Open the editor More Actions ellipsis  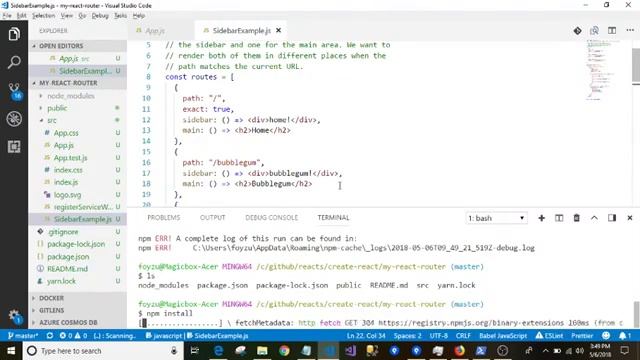coord(630,31)
